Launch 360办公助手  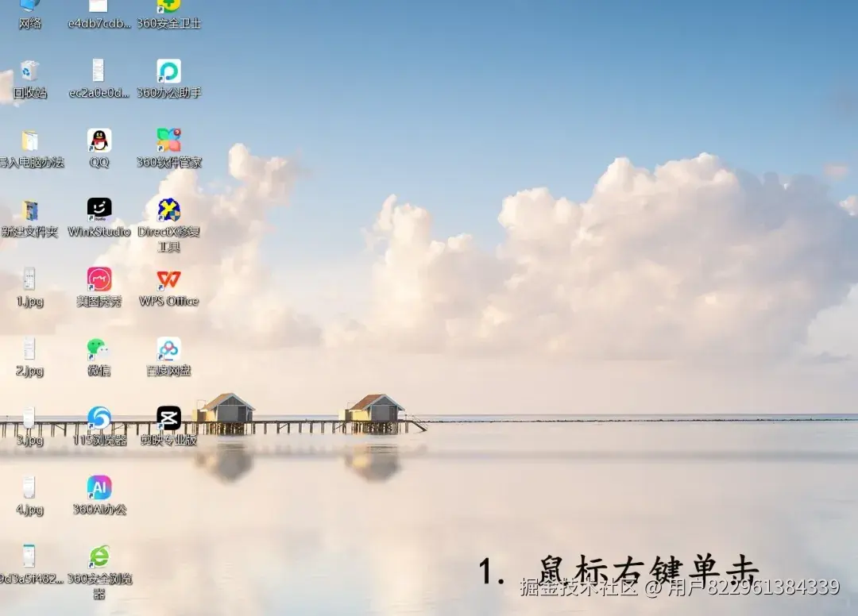[168, 73]
